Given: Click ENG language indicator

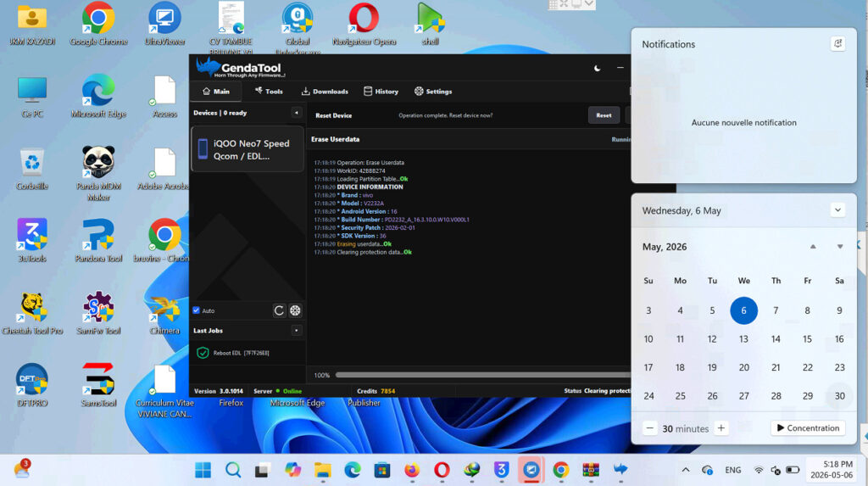Looking at the screenshot, I should 733,470.
